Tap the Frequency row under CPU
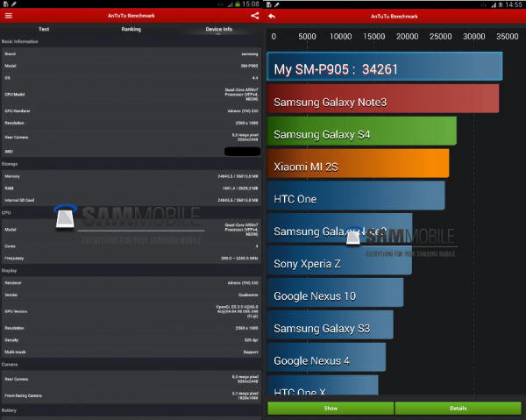The height and width of the screenshot is (420, 526). (x=131, y=259)
